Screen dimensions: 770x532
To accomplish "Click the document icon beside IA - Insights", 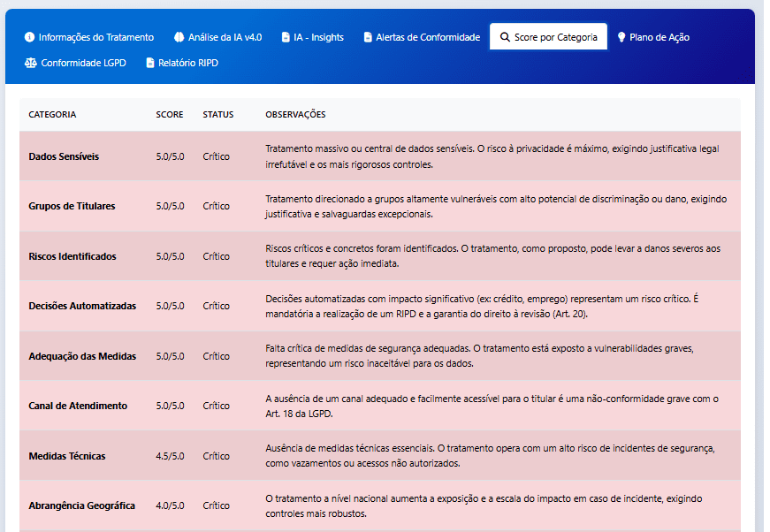I will pos(286,37).
